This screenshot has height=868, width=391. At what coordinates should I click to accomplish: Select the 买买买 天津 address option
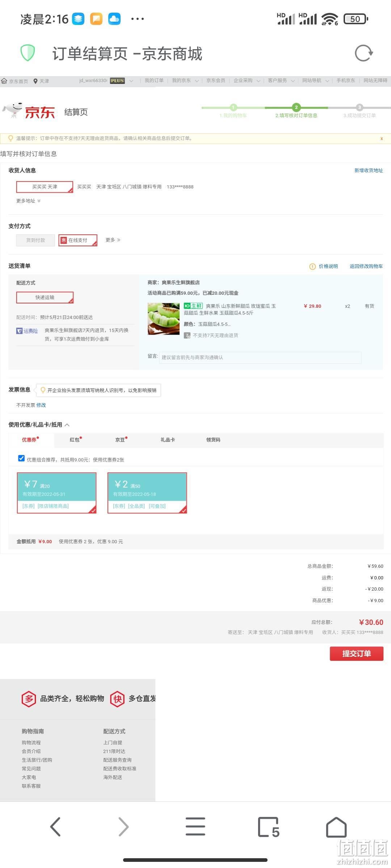coord(45,187)
